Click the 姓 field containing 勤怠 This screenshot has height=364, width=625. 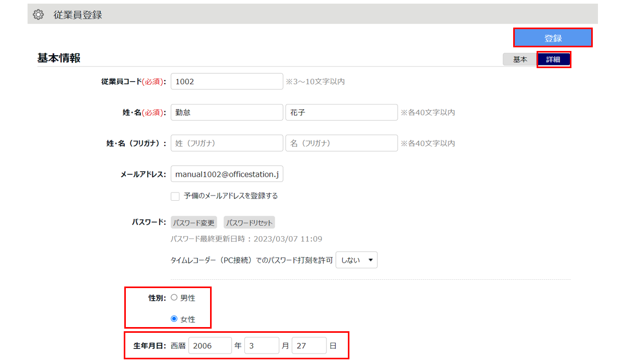pos(227,112)
